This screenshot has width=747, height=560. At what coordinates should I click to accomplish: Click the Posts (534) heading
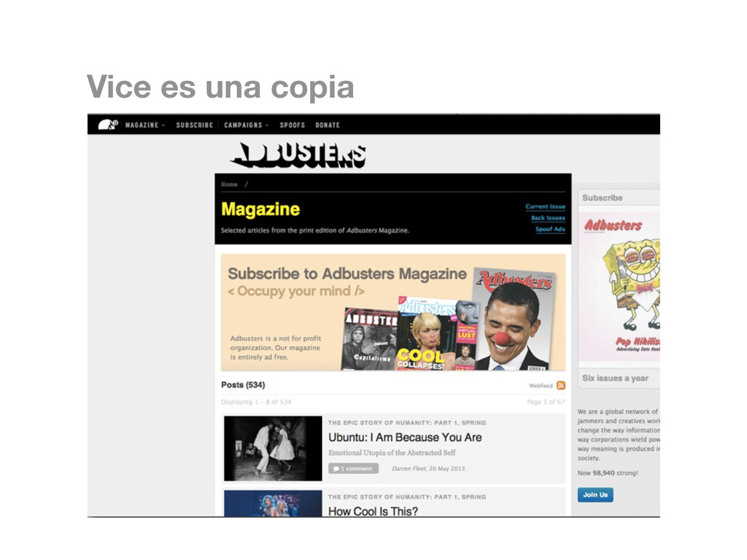pyautogui.click(x=243, y=385)
